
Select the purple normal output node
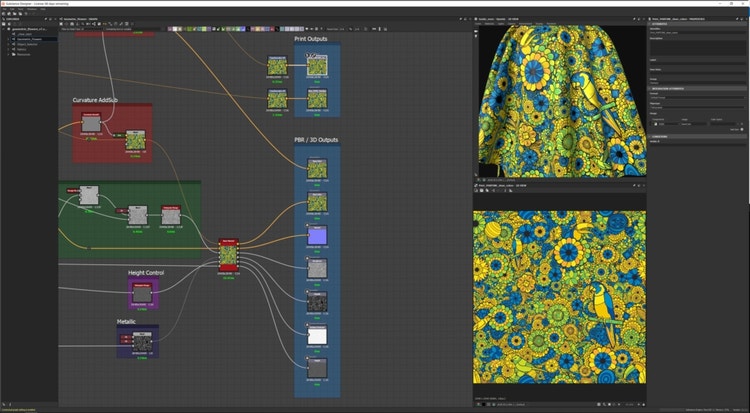[316, 236]
